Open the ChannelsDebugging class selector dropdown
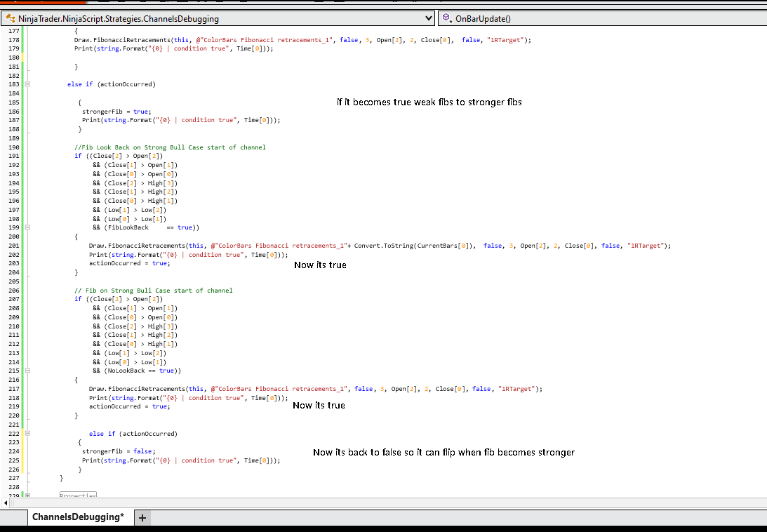Viewport: 767px width, 532px height. 218,18
